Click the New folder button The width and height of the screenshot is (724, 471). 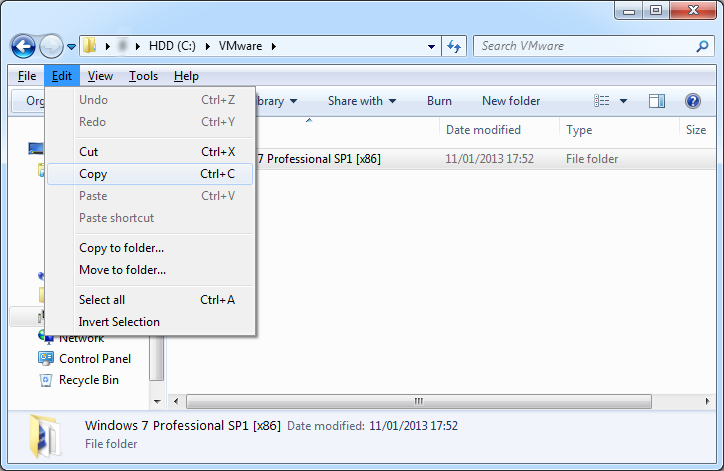click(510, 101)
